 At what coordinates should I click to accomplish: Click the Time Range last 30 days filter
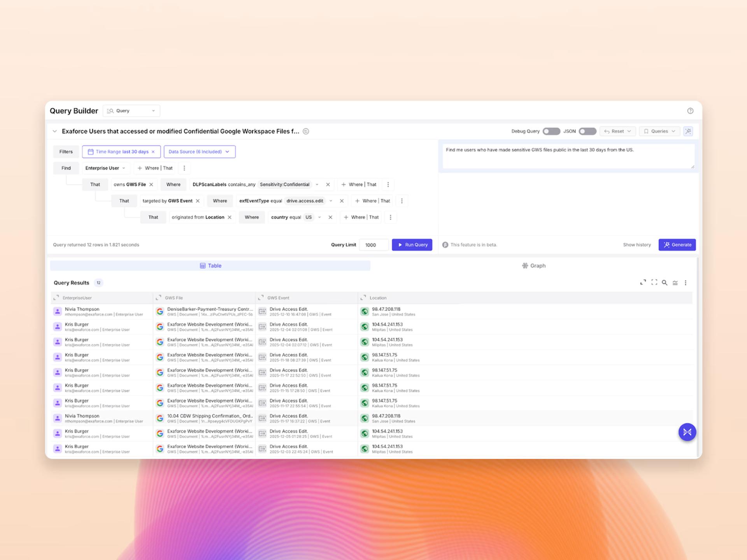pyautogui.click(x=122, y=152)
